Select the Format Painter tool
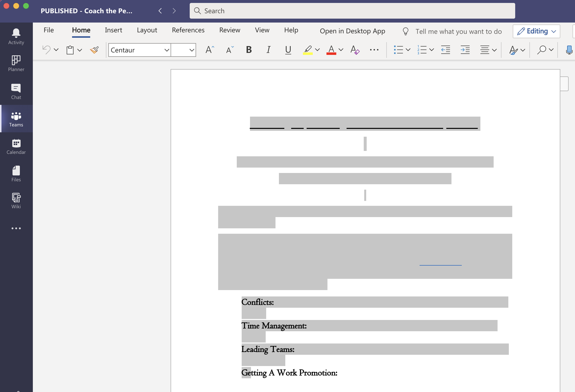The image size is (575, 392). (x=94, y=50)
